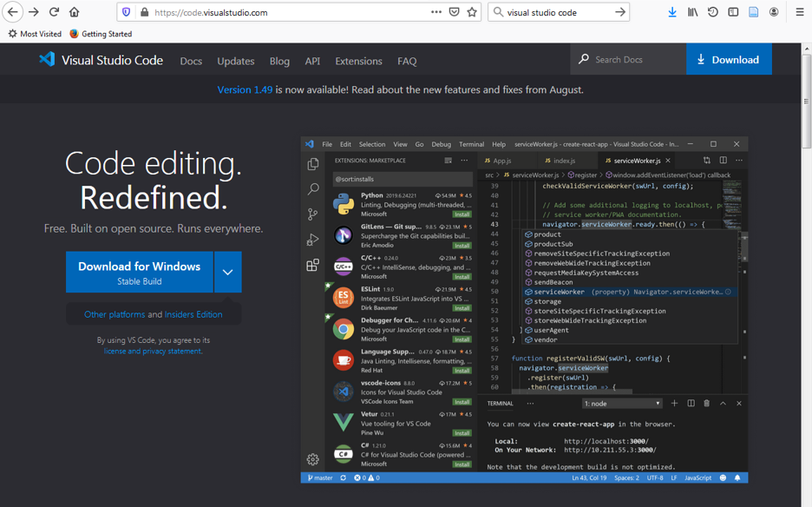The image size is (812, 507).
Task: Click Download for Windows Stable Build
Action: pos(140,272)
